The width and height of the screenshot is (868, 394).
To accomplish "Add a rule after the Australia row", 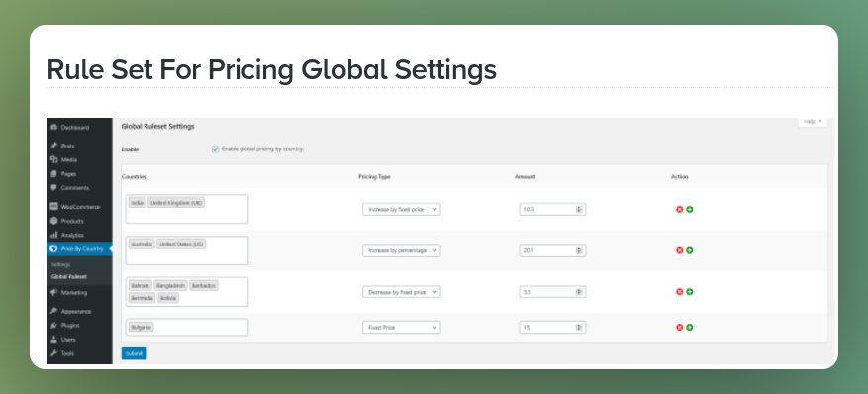I will [690, 250].
